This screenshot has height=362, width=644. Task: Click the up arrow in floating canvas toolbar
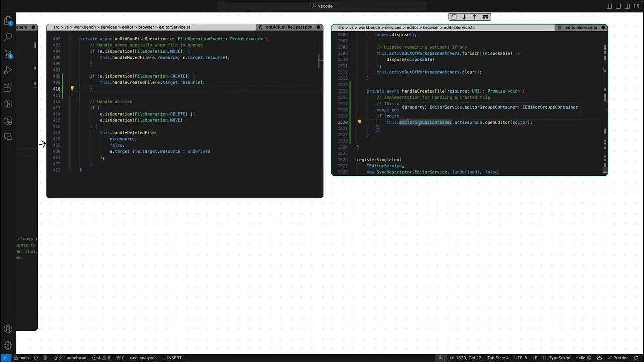474,17
